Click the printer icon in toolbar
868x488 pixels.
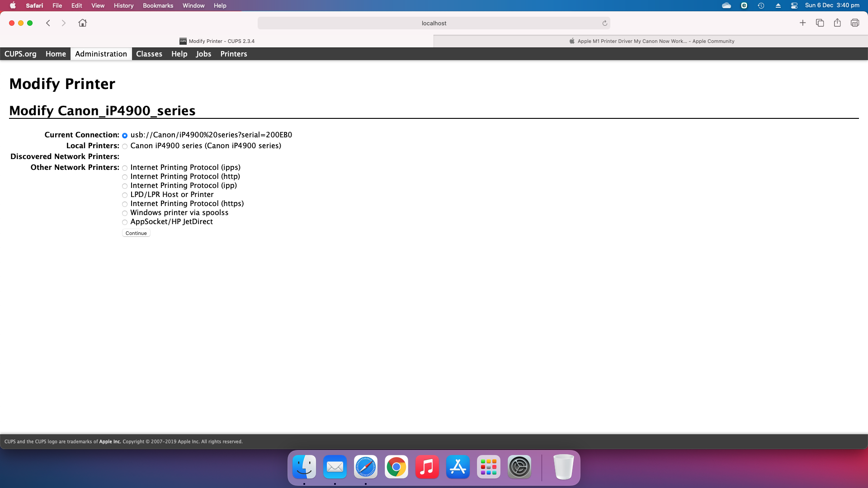[854, 23]
